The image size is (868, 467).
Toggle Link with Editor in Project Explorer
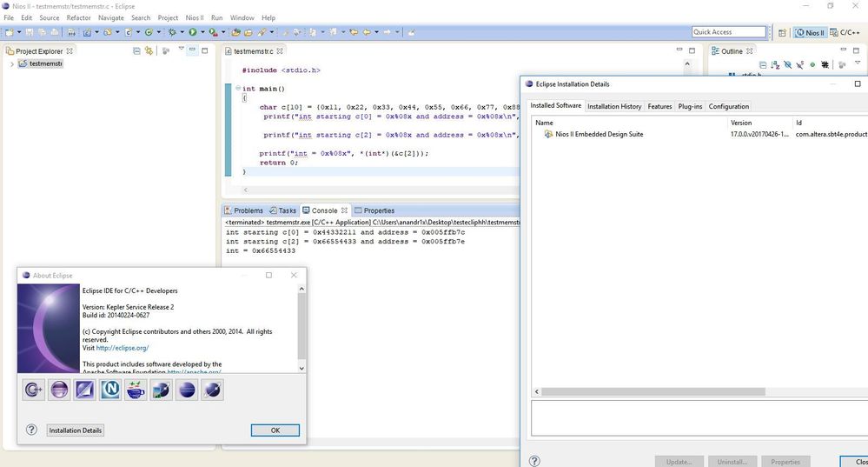point(148,50)
